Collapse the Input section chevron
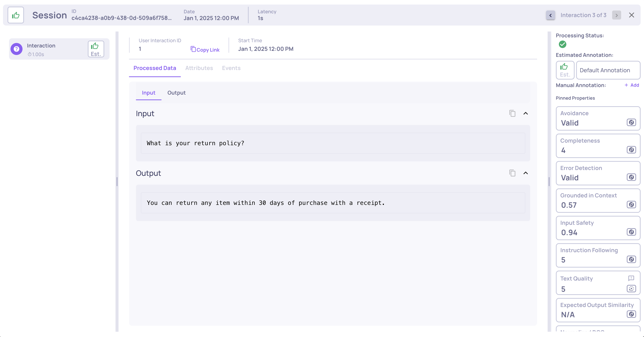644x337 pixels. click(525, 113)
